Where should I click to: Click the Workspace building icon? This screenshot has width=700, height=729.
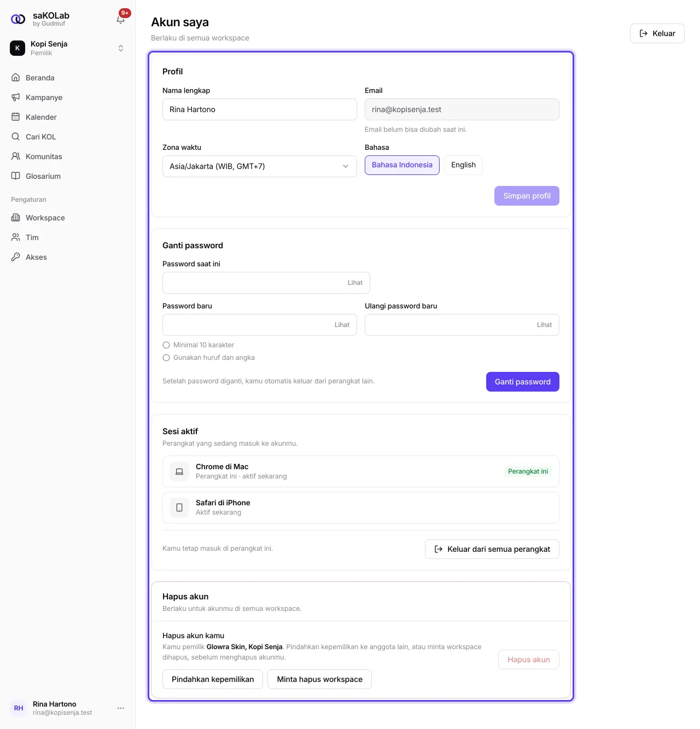pos(16,218)
